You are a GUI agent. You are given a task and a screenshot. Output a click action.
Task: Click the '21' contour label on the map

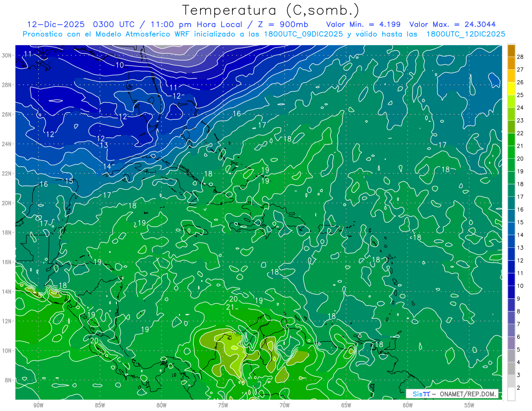[230, 307]
